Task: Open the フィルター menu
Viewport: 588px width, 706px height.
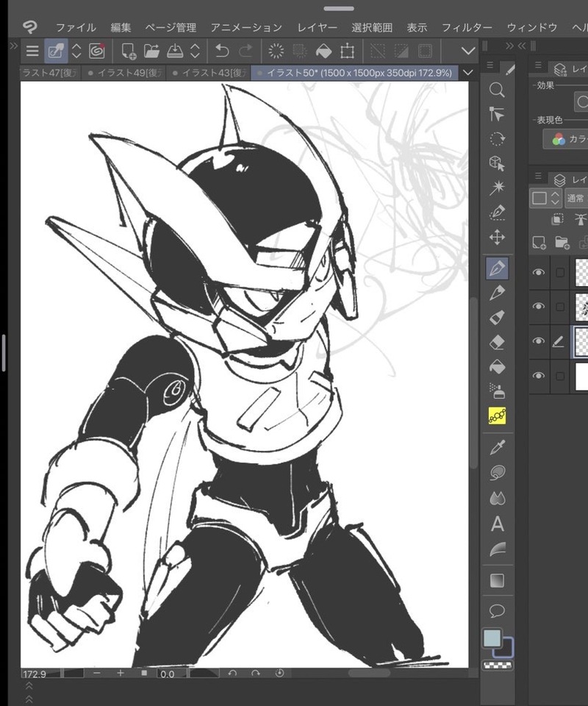Action: pos(467,28)
